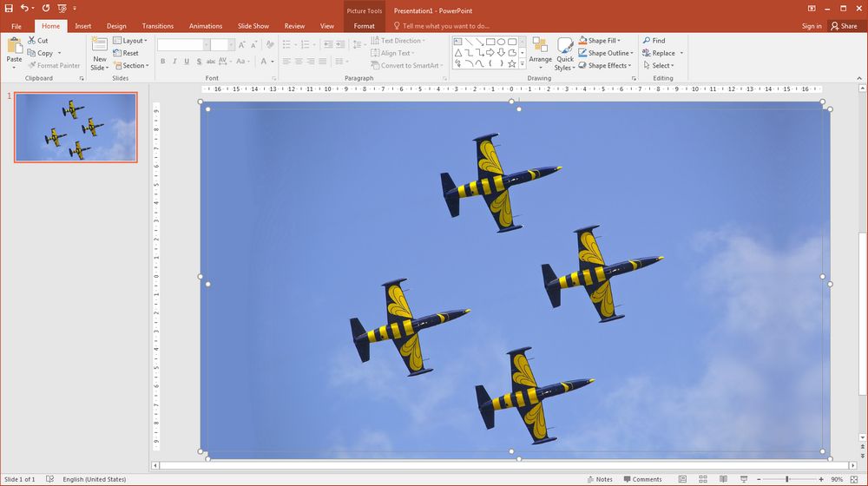
Task: Reset the slide layout
Action: pos(126,53)
